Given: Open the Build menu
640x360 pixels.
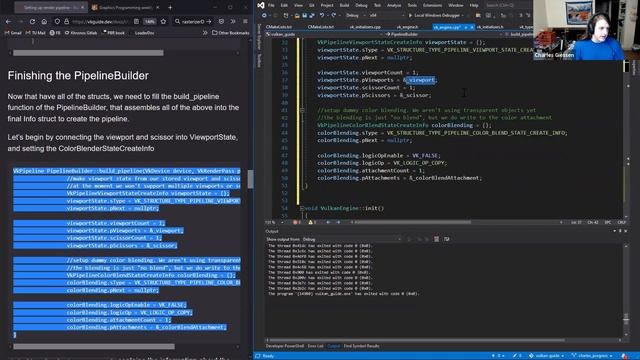Looking at the screenshot, I should pyautogui.click(x=344, y=5).
